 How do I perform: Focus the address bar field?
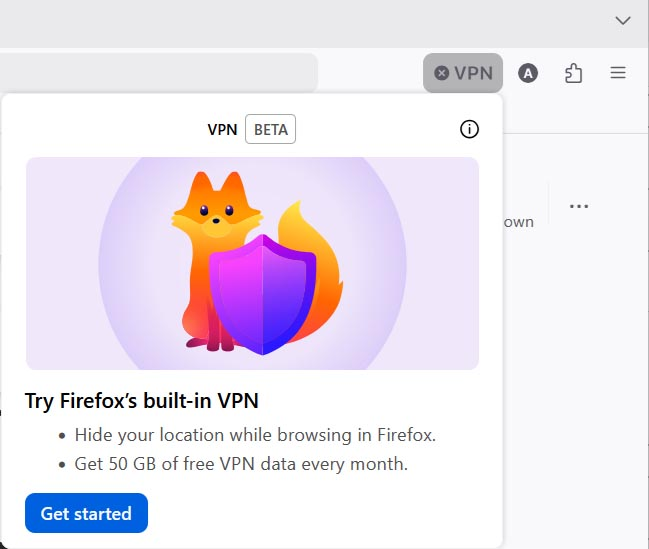[160, 73]
